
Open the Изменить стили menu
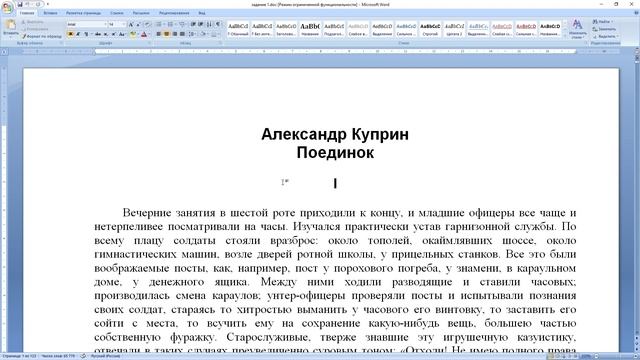(x=577, y=29)
